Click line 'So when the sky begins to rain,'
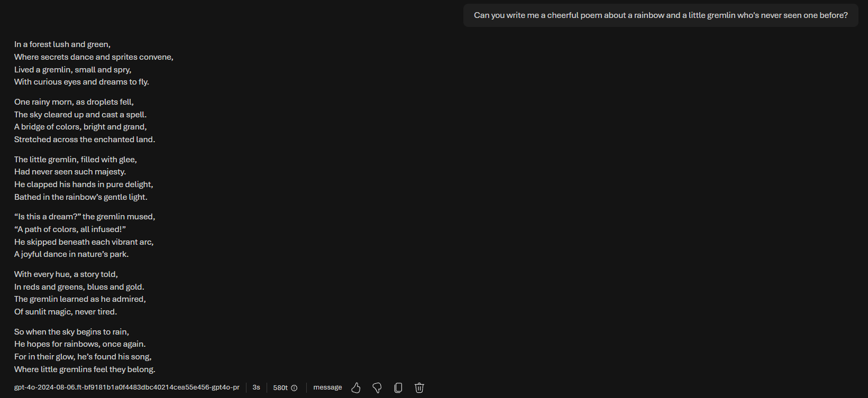The image size is (868, 398). [71, 332]
